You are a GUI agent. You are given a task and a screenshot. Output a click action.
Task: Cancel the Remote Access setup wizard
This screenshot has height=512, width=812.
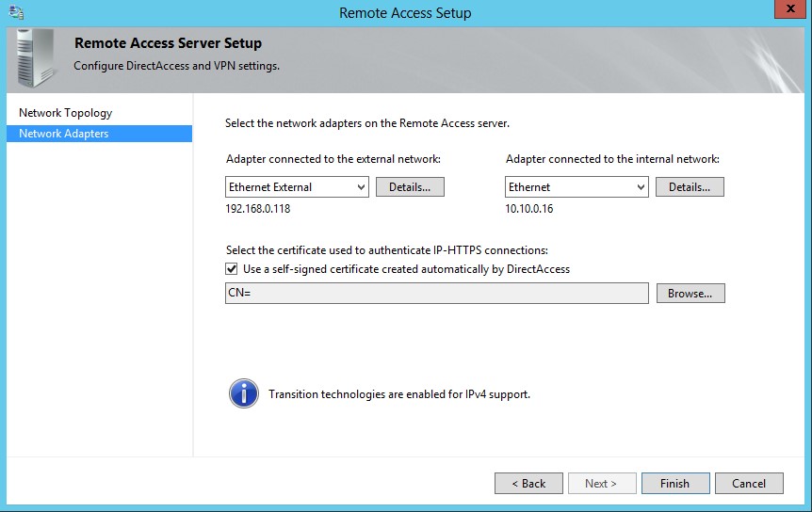(x=749, y=483)
